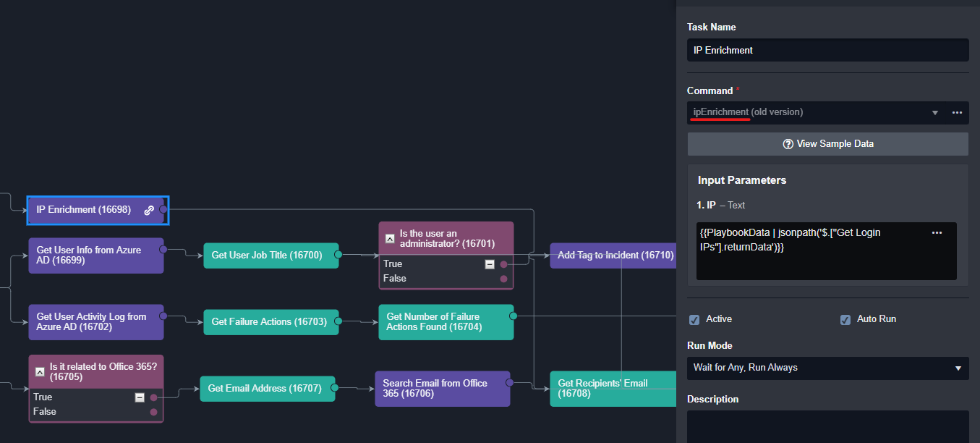The image size is (980, 443).
Task: Select the Add Tag to Incident node
Action: pos(615,255)
